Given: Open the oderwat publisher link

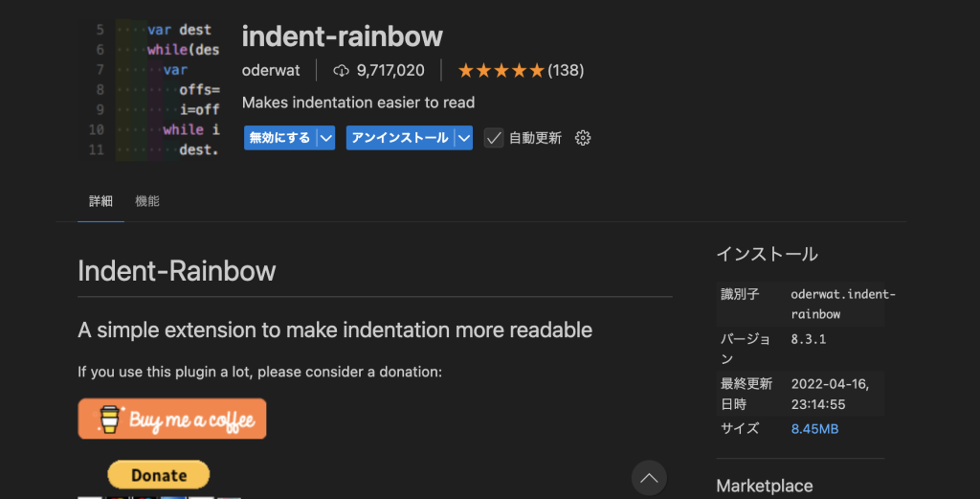Looking at the screenshot, I should point(271,71).
